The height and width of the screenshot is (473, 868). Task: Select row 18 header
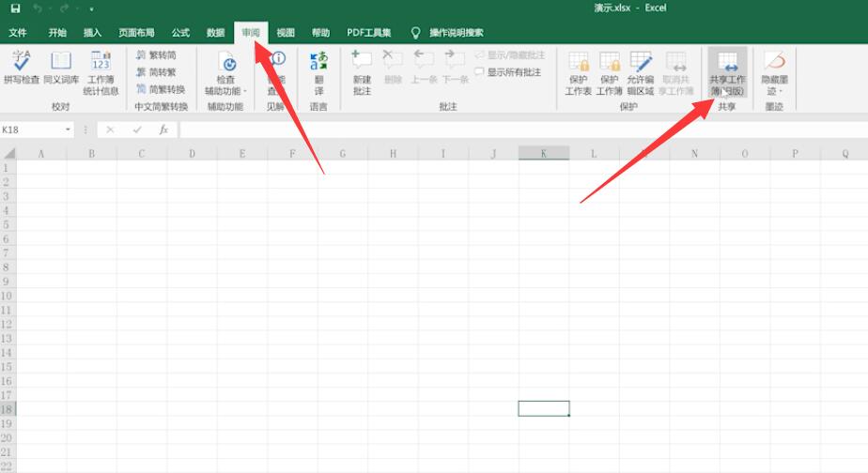pyautogui.click(x=8, y=409)
